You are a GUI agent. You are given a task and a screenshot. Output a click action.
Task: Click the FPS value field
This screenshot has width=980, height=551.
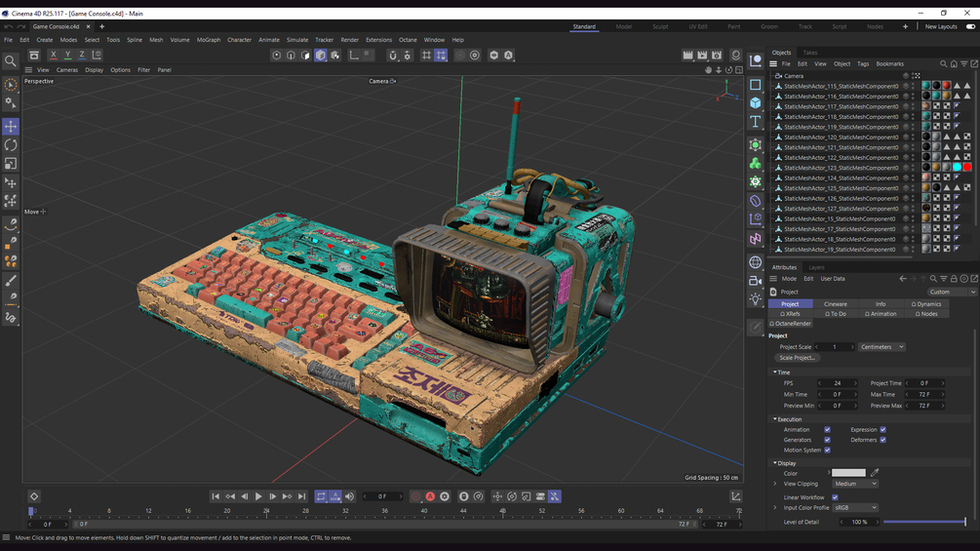tap(838, 383)
